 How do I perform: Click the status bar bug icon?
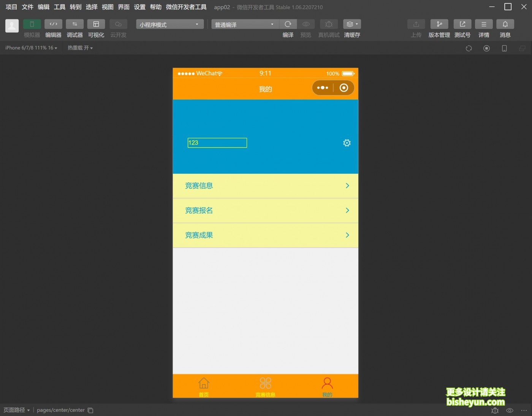pos(495,410)
